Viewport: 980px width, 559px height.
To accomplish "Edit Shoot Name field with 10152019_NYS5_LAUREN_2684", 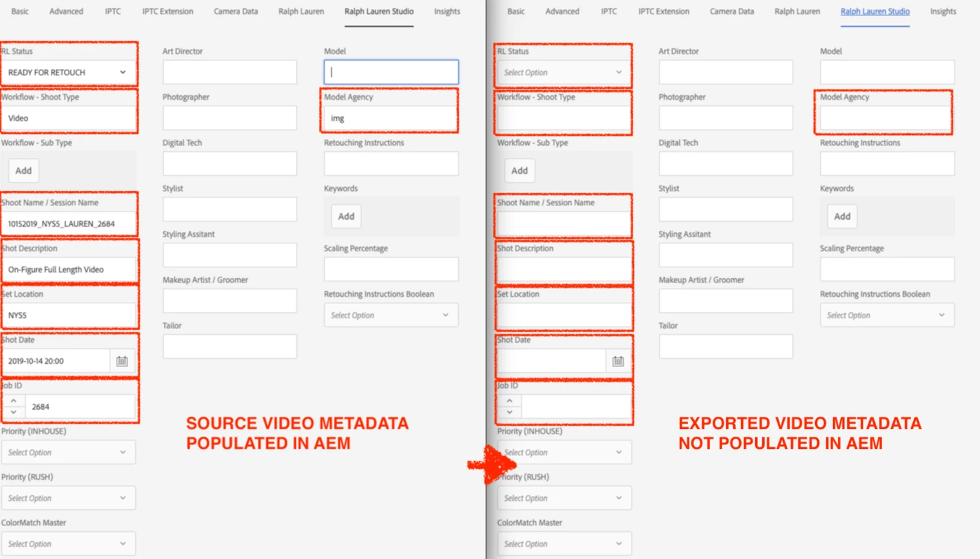I will (x=68, y=223).
